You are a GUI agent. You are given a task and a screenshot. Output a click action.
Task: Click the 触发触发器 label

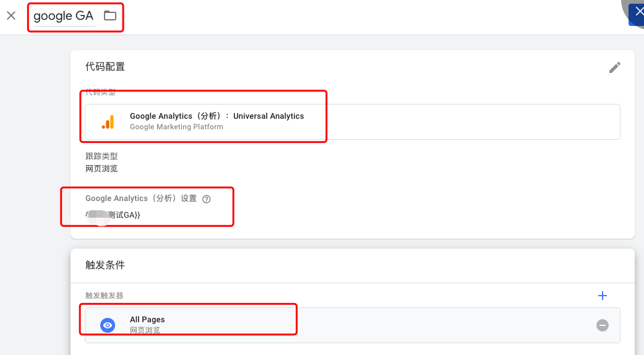[x=105, y=296]
